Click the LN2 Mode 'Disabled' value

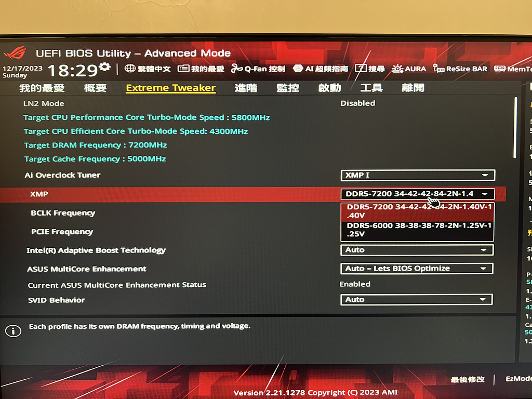(357, 103)
